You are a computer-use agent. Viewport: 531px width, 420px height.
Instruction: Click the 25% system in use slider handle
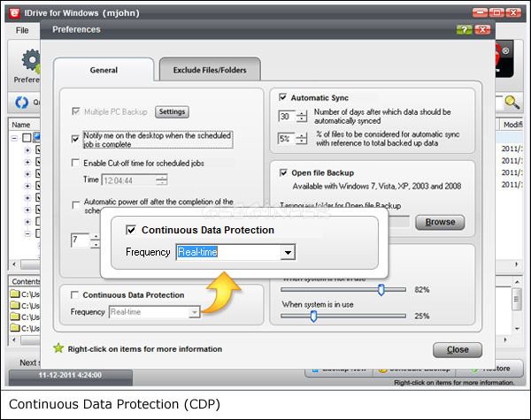[x=313, y=316]
